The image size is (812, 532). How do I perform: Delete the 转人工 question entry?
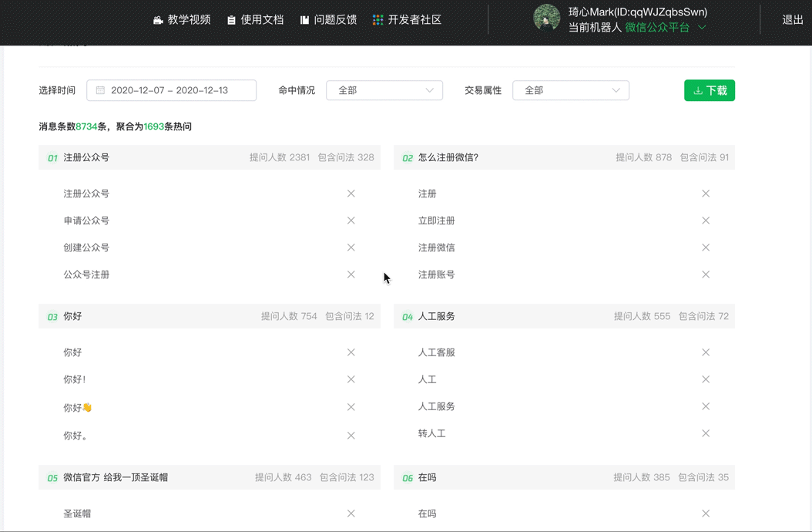click(706, 433)
